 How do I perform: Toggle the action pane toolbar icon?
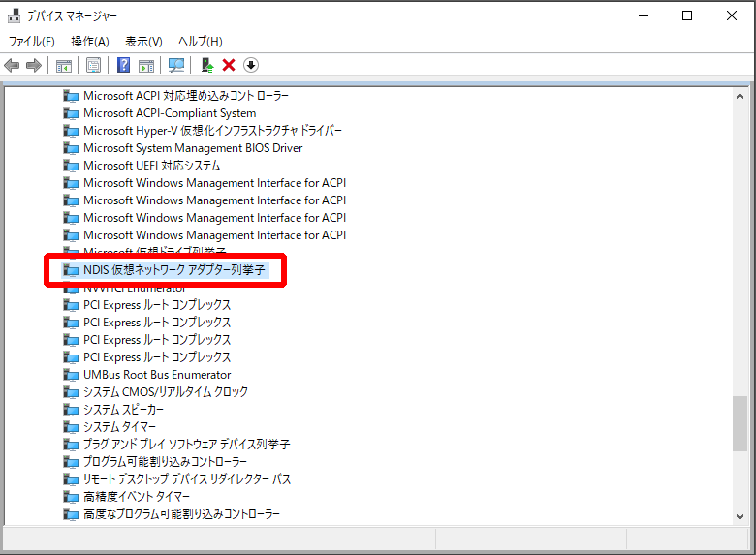(x=146, y=65)
